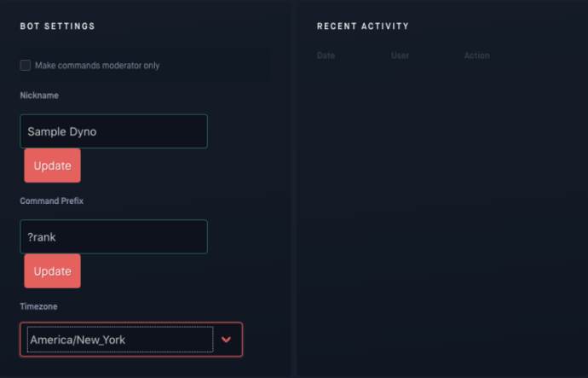Viewport: 588px width, 378px height.
Task: Focus the Command Prefix field showing ?rank
Action: coord(113,237)
